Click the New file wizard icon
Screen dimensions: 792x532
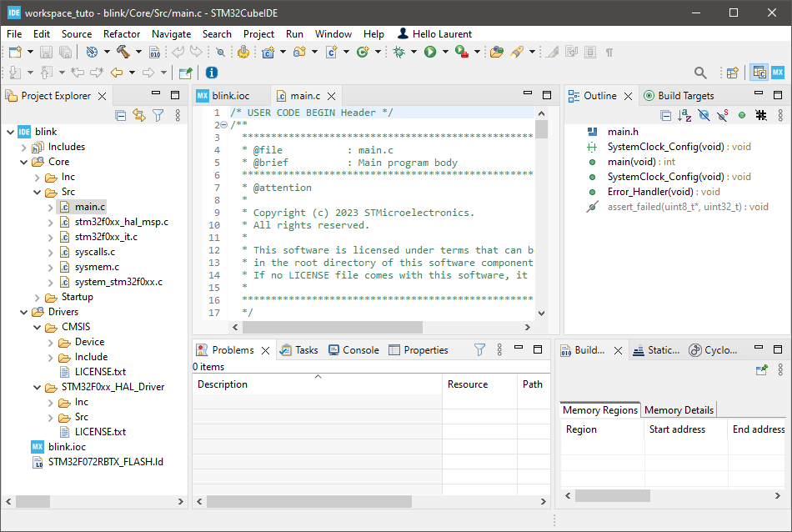[x=15, y=52]
